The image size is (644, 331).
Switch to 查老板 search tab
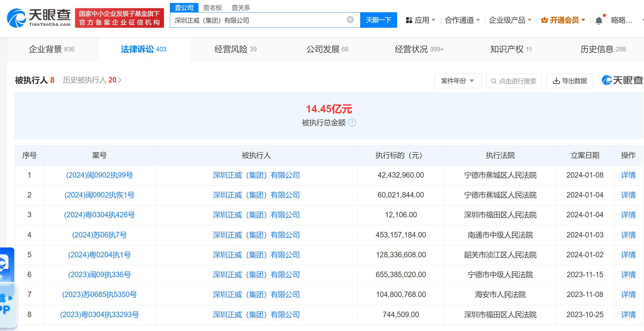point(212,8)
